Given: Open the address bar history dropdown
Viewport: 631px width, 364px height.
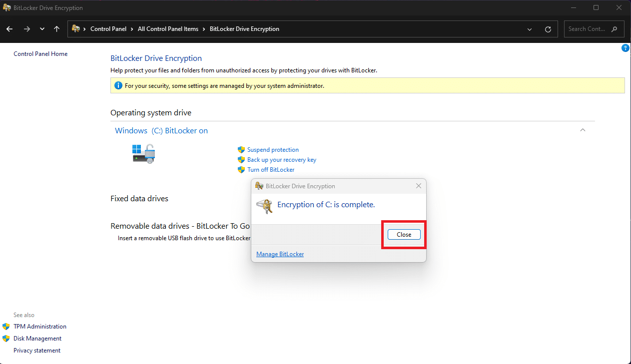Looking at the screenshot, I should [x=530, y=29].
